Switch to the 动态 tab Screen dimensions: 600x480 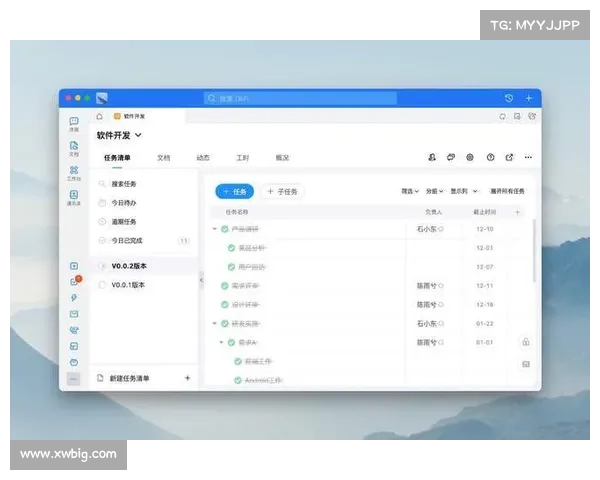click(x=203, y=158)
